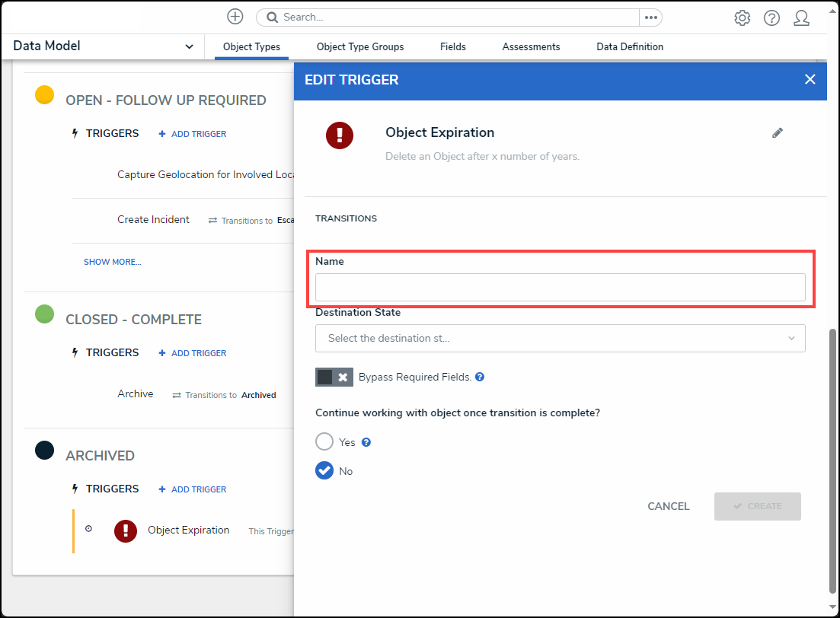
Task: Click the plus create icon in header
Action: 235,17
